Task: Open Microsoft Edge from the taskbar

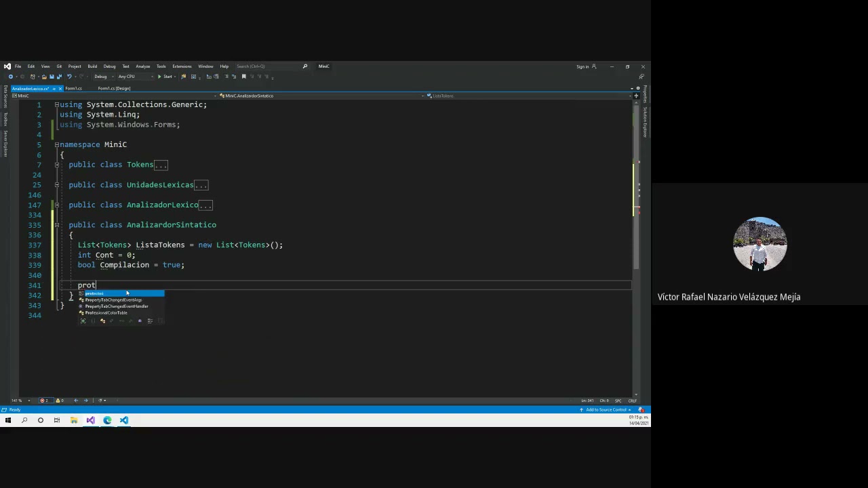Action: pos(107,420)
